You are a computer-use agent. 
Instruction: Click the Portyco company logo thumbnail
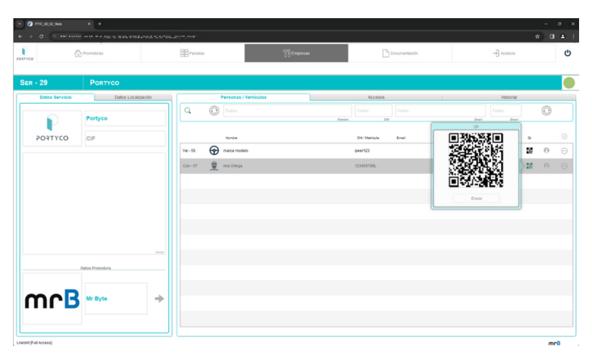coord(52,128)
